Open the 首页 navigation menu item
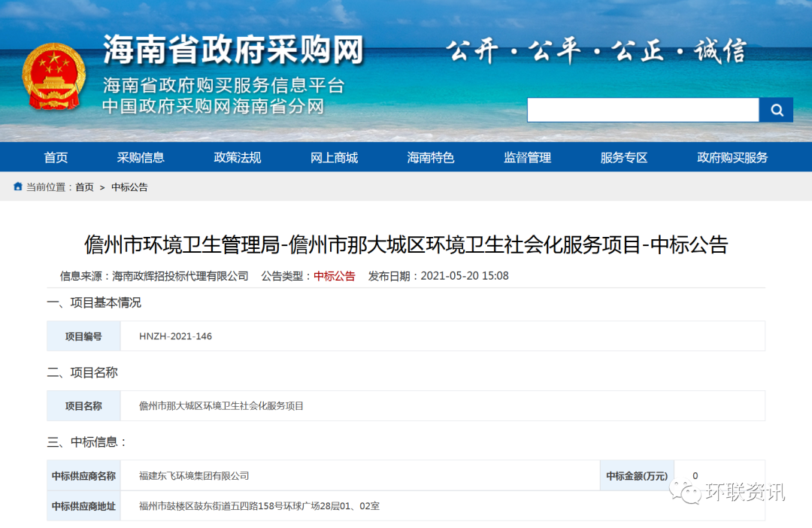Image resolution: width=812 pixels, height=528 pixels. pos(56,157)
